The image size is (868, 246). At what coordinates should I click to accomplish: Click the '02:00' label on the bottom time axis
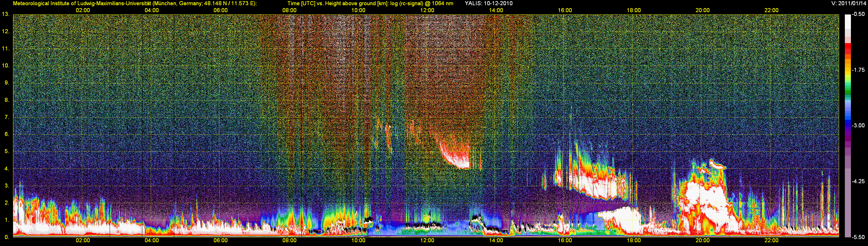pyautogui.click(x=83, y=241)
